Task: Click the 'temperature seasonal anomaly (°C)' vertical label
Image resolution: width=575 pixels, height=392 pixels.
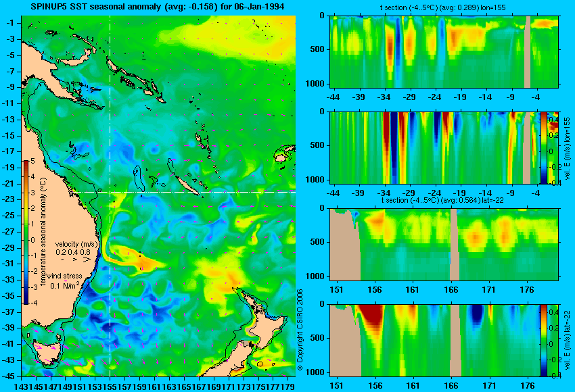Action: pyautogui.click(x=43, y=232)
